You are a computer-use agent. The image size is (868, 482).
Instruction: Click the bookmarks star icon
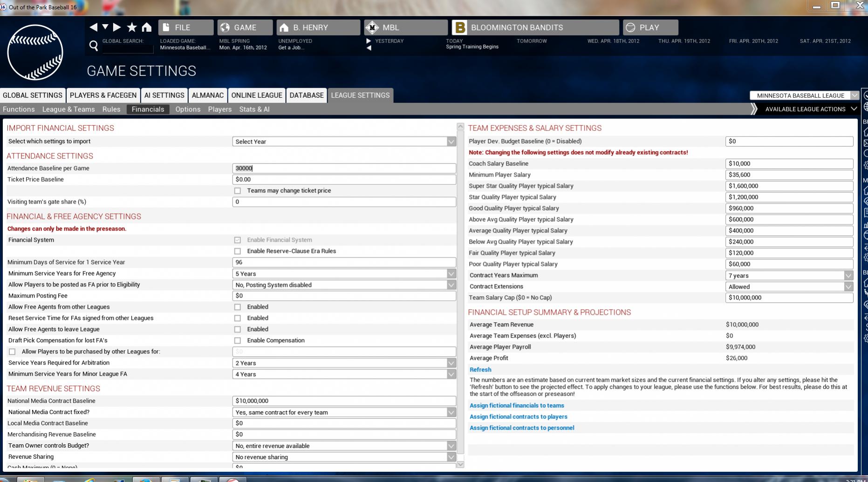click(x=132, y=27)
